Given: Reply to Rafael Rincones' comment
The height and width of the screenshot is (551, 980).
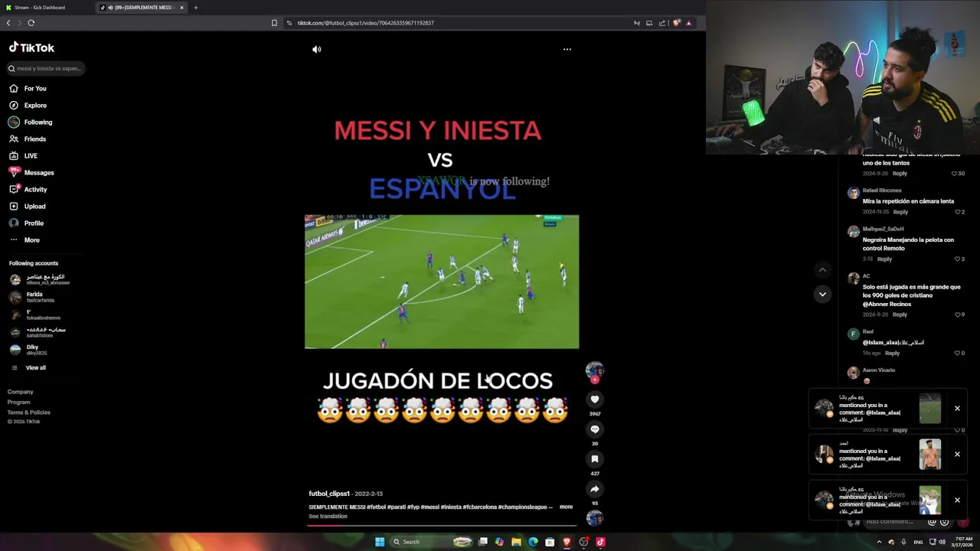Looking at the screenshot, I should point(900,212).
